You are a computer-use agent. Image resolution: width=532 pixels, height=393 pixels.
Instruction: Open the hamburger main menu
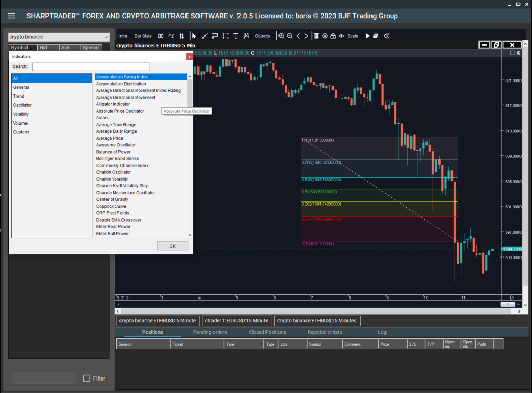pyautogui.click(x=11, y=16)
